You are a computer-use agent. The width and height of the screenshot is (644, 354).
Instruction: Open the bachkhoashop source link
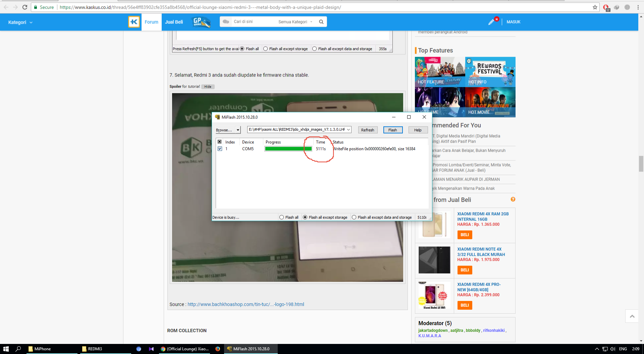point(246,304)
